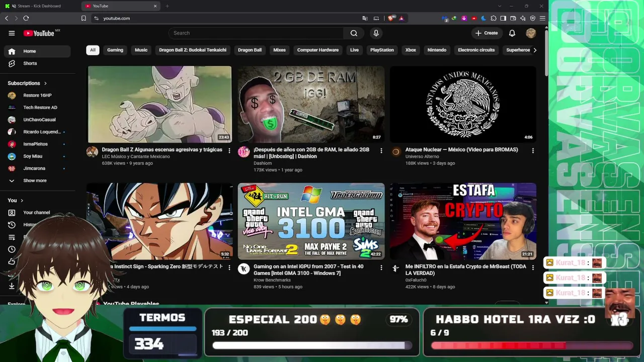
Task: Open the YouTube hamburger guide menu
Action: 12,33
